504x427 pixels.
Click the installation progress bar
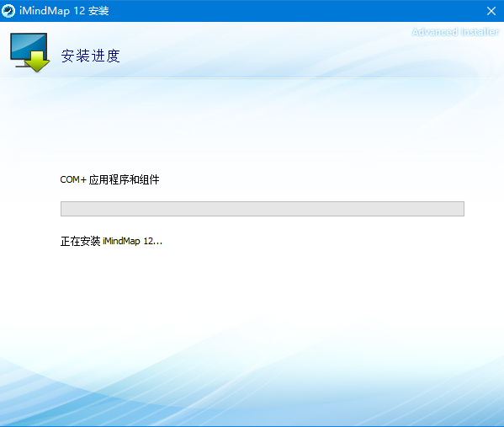[x=263, y=209]
